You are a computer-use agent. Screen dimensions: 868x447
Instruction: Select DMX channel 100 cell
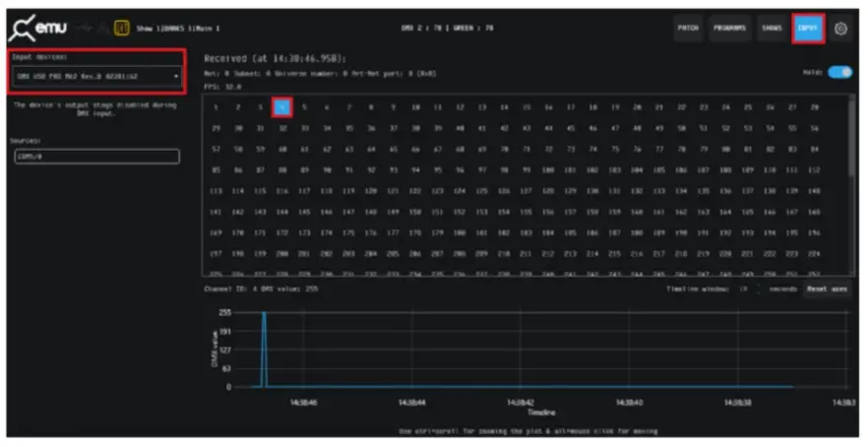pos(548,170)
